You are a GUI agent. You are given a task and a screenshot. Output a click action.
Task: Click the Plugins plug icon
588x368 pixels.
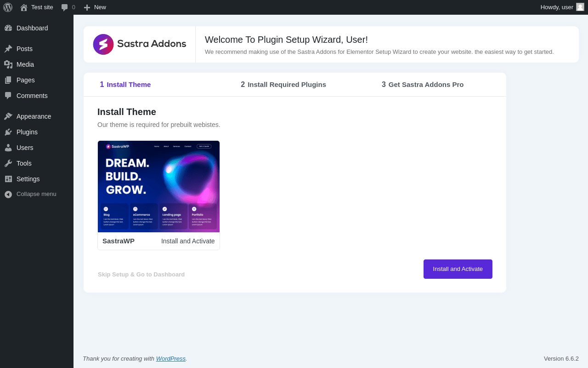tap(8, 132)
